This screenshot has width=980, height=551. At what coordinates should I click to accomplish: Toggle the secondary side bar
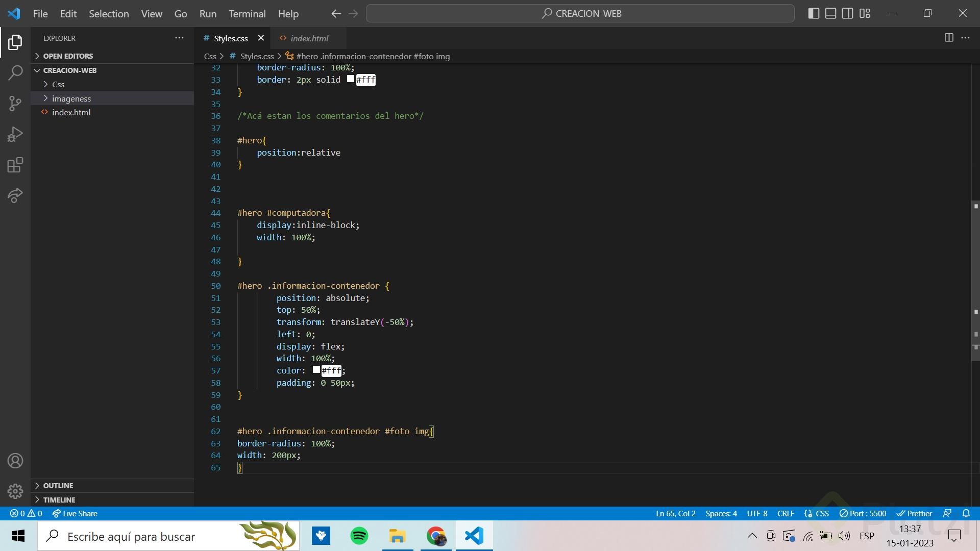pos(847,14)
